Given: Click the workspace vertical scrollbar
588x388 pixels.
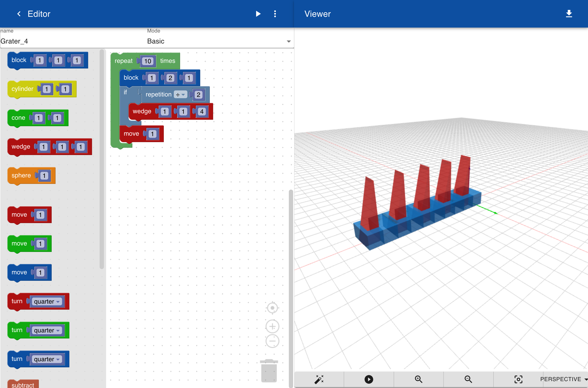Looking at the screenshot, I should pyautogui.click(x=291, y=288).
